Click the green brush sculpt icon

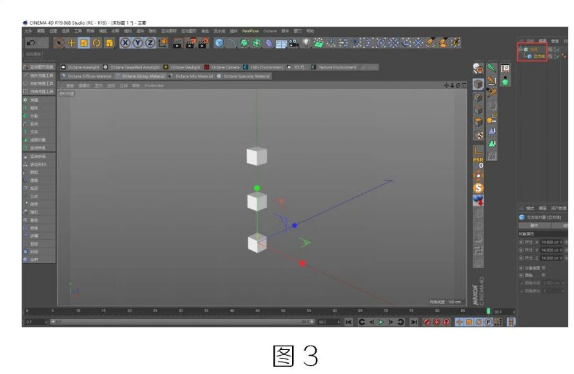point(492,68)
